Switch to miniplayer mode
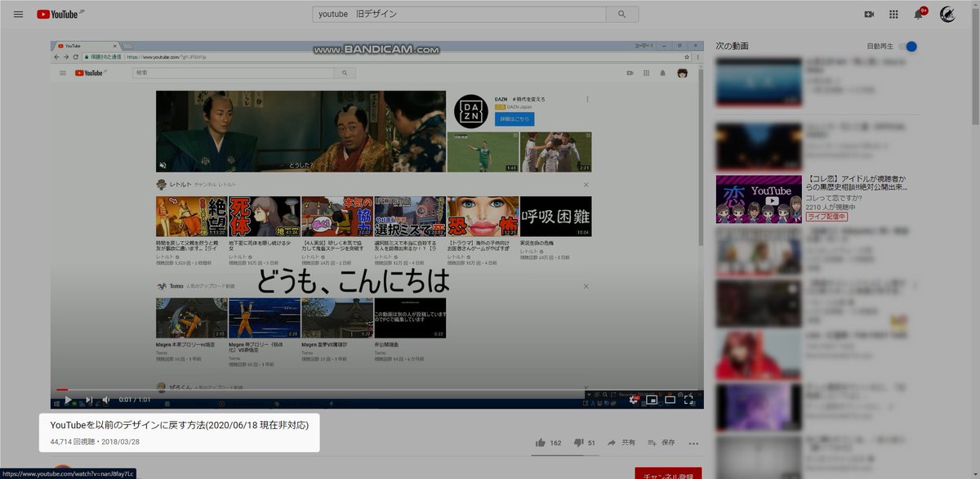This screenshot has width=980, height=479. tap(652, 400)
